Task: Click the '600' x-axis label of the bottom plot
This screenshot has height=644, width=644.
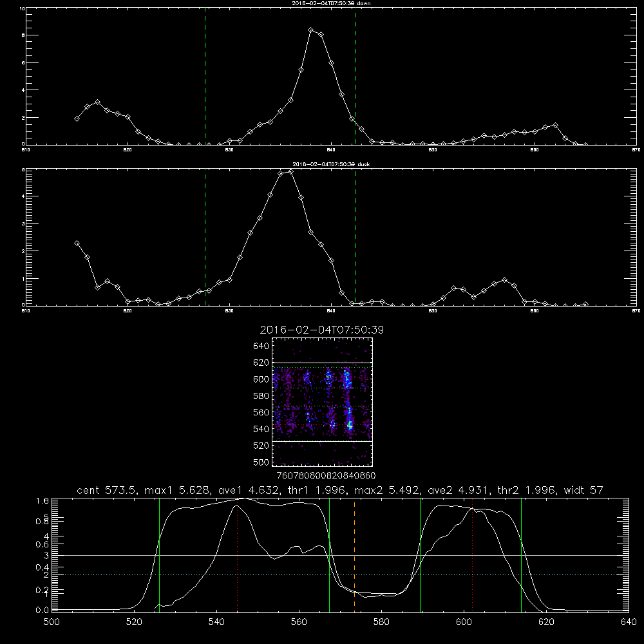Action: 464,622
